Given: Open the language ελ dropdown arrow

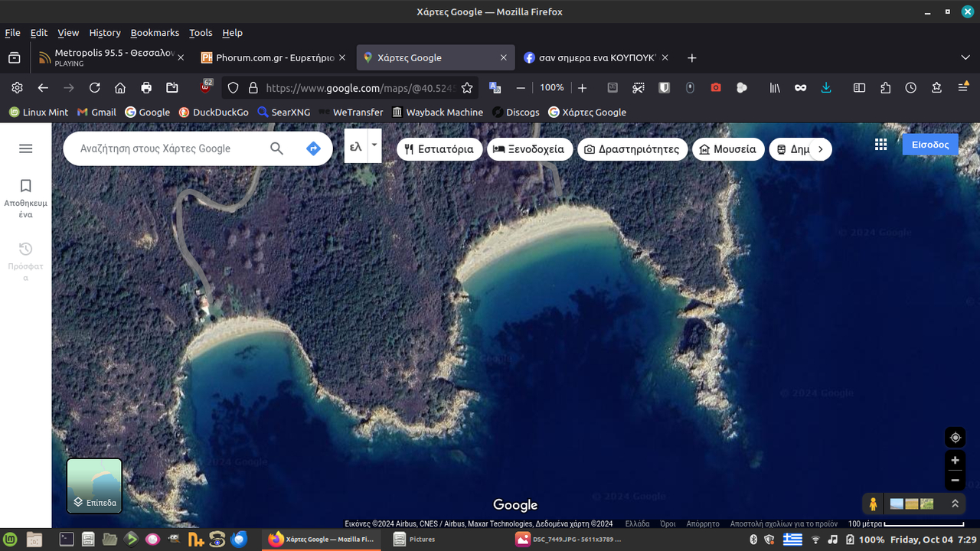Looking at the screenshot, I should [x=374, y=145].
